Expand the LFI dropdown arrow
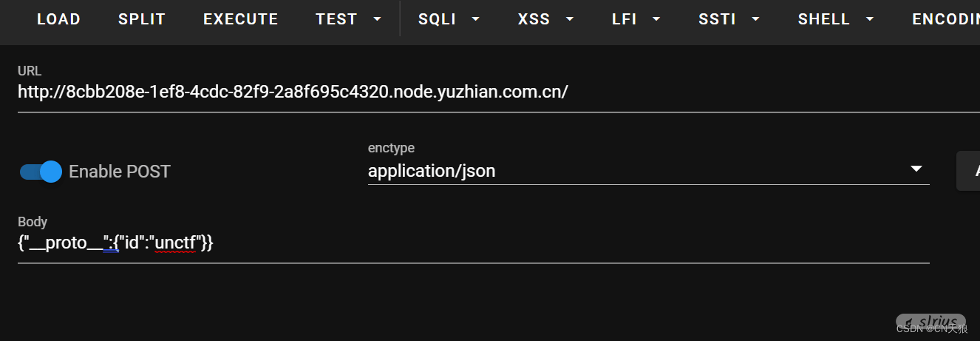Screen dimensions: 980x341 point(656,19)
